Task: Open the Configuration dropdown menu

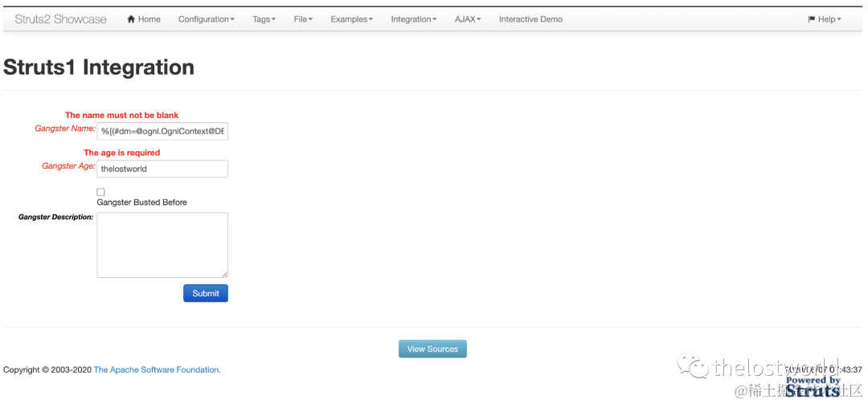Action: tap(207, 19)
